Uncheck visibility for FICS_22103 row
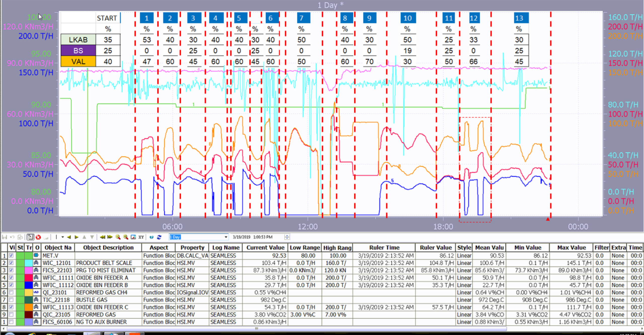The image size is (644, 335). [11, 270]
